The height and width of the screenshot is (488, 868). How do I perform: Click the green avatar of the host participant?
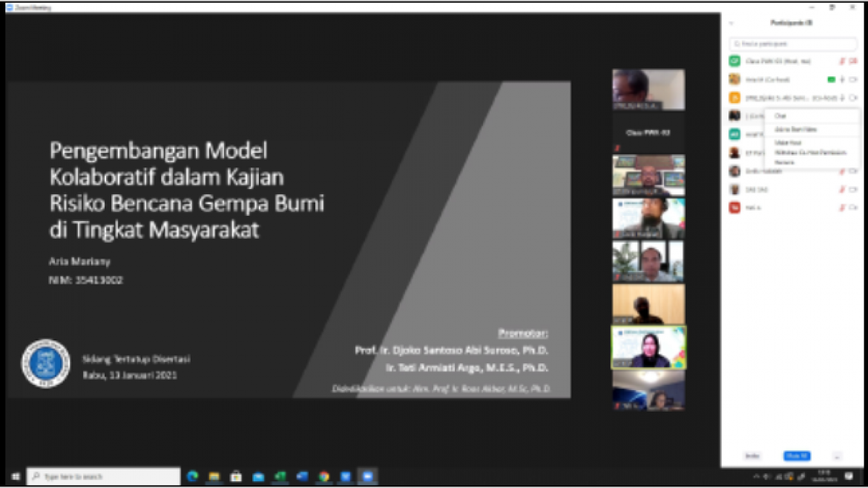734,61
